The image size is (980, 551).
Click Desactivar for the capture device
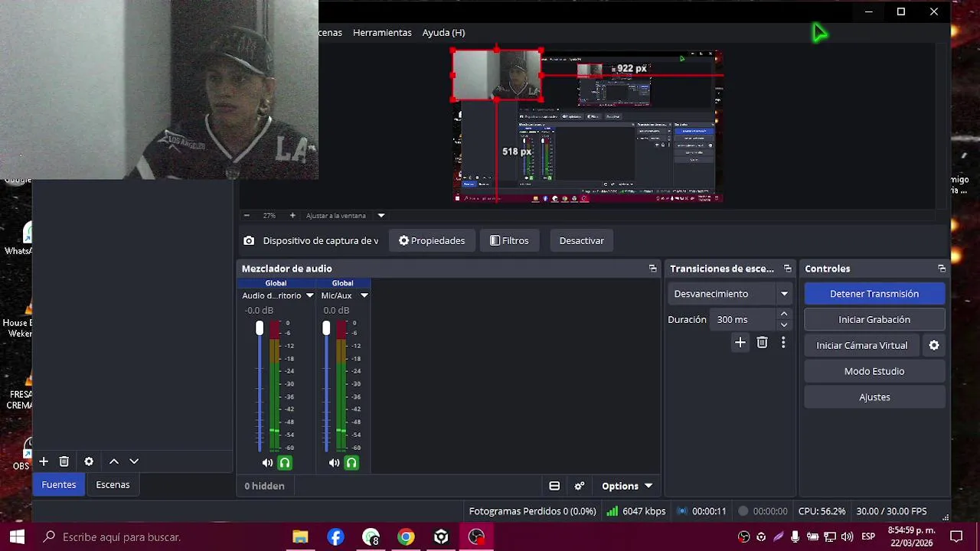point(582,240)
